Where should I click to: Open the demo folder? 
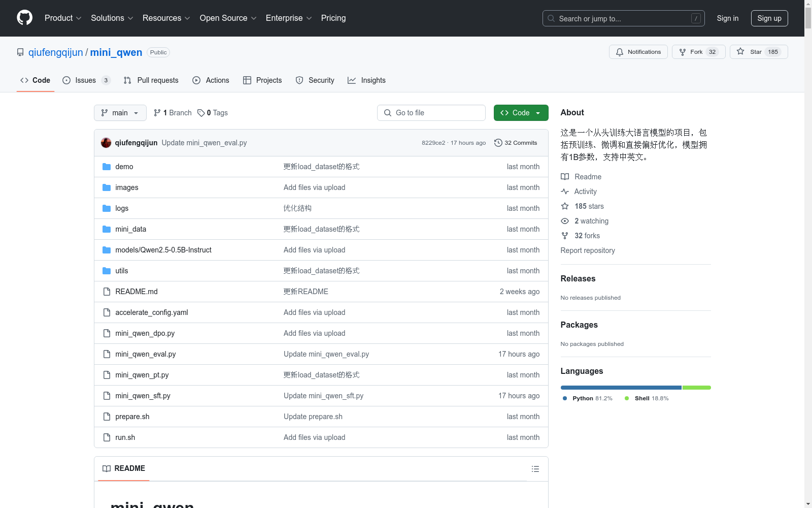124,167
